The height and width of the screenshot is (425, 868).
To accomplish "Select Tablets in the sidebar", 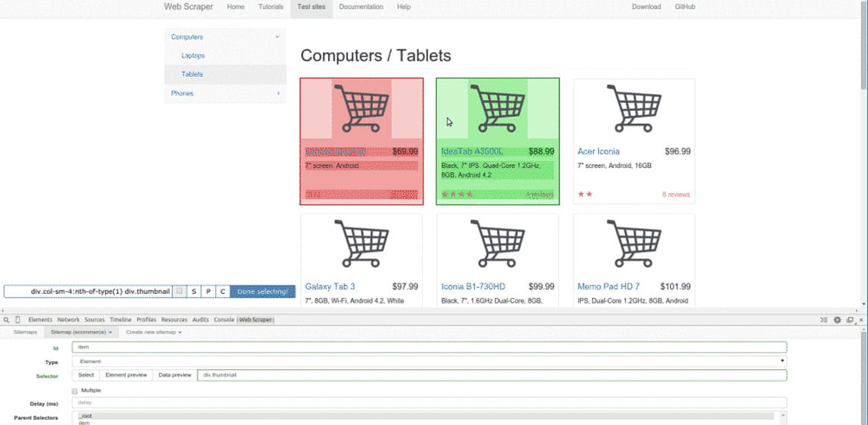I will click(x=225, y=74).
